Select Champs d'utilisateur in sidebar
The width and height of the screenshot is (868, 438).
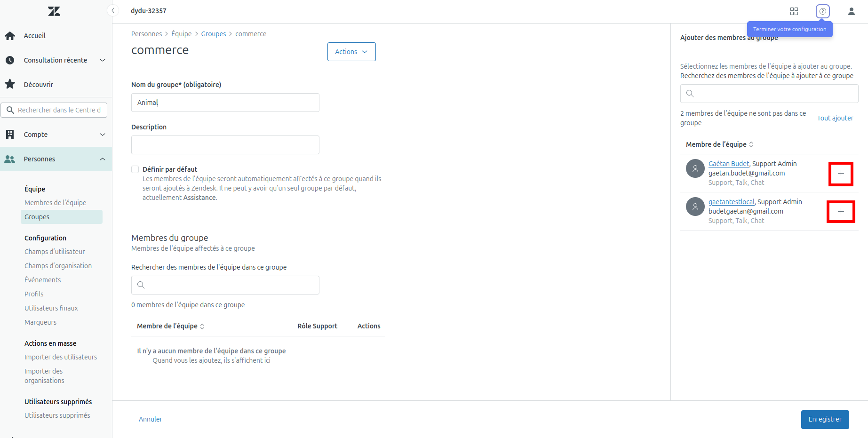pos(55,252)
